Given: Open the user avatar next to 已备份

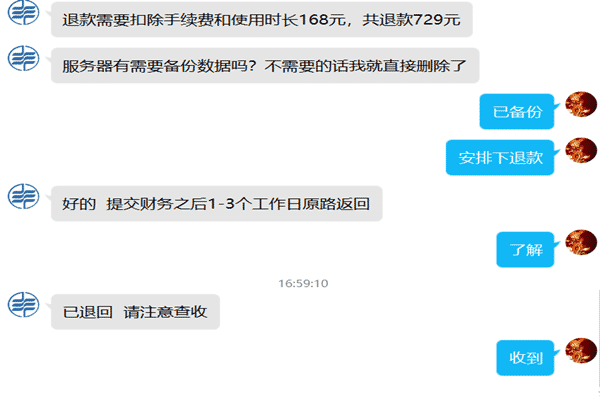Looking at the screenshot, I should tap(581, 104).
